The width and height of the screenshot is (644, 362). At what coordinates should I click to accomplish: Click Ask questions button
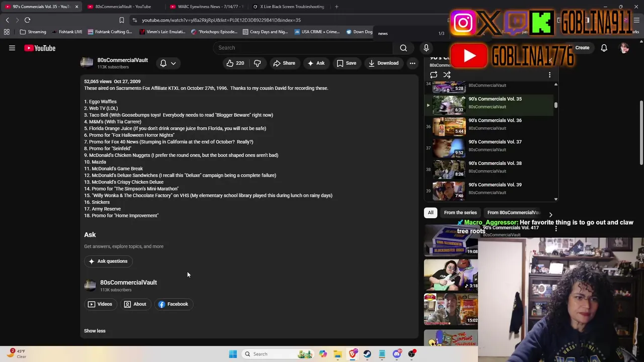point(108,261)
